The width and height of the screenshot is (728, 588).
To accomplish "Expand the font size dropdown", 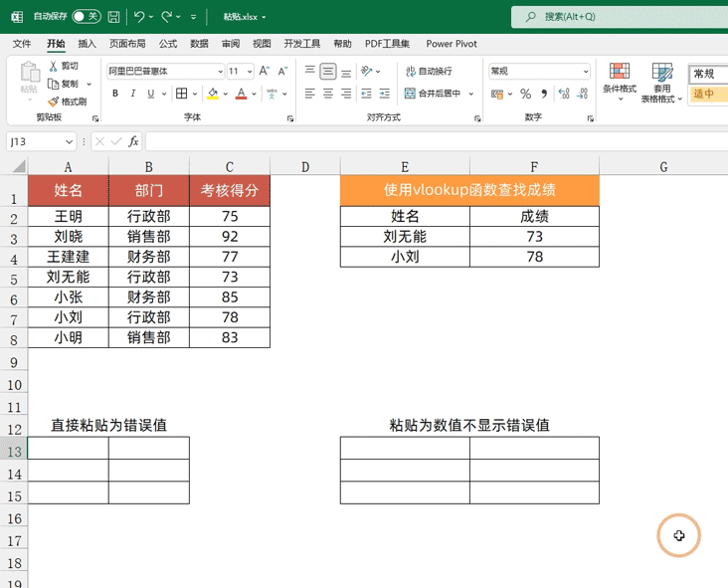I will coord(249,72).
